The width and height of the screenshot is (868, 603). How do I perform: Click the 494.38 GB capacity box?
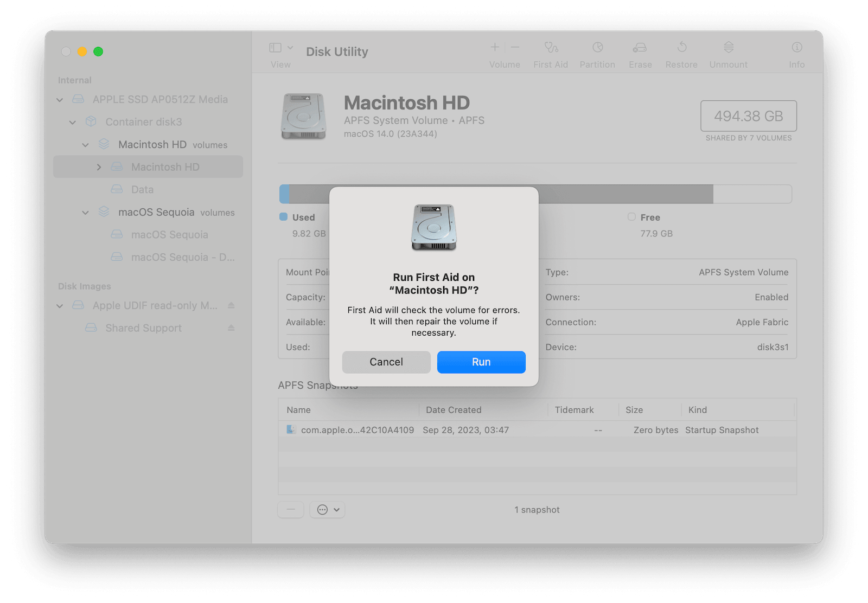(x=749, y=116)
